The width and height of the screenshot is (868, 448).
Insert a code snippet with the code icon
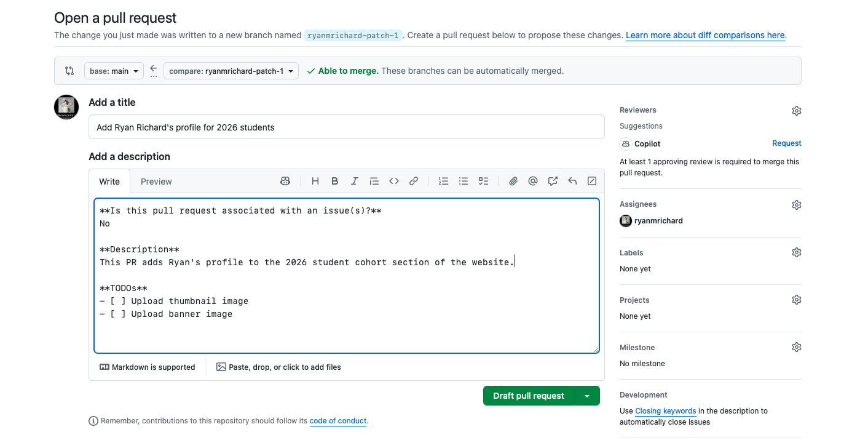coord(394,181)
